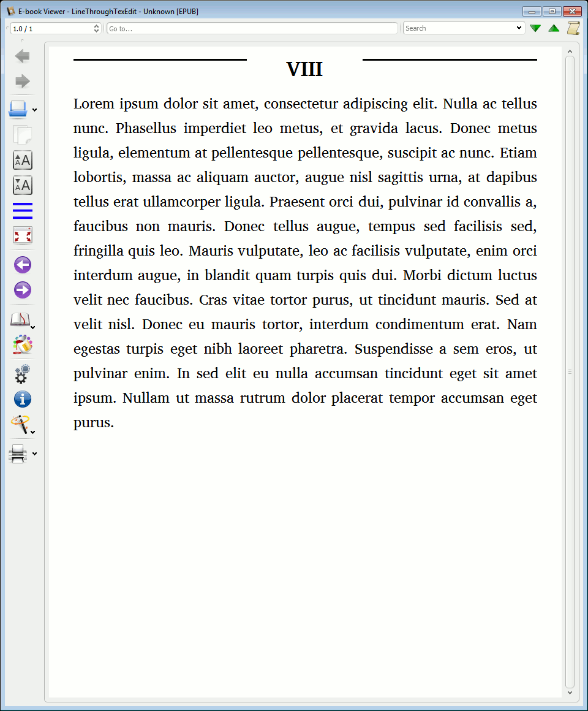Click the Go to… reference field
The width and height of the screenshot is (588, 711).
point(252,29)
